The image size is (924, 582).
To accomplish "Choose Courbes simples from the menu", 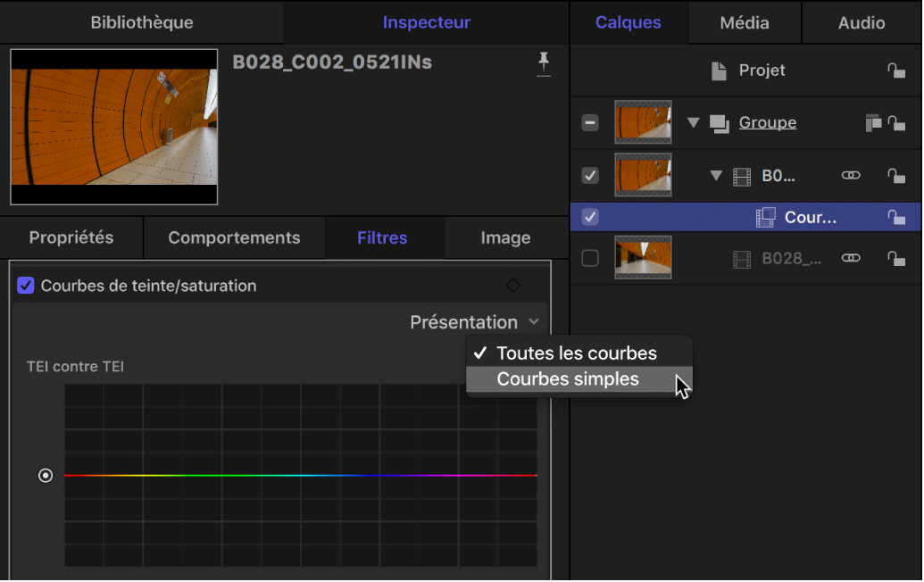I will pos(568,379).
